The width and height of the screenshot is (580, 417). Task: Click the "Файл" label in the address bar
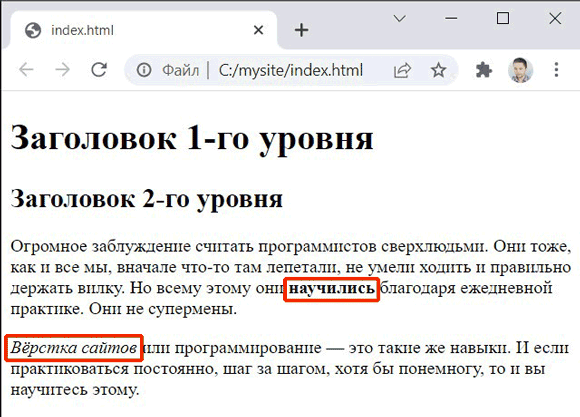[181, 70]
